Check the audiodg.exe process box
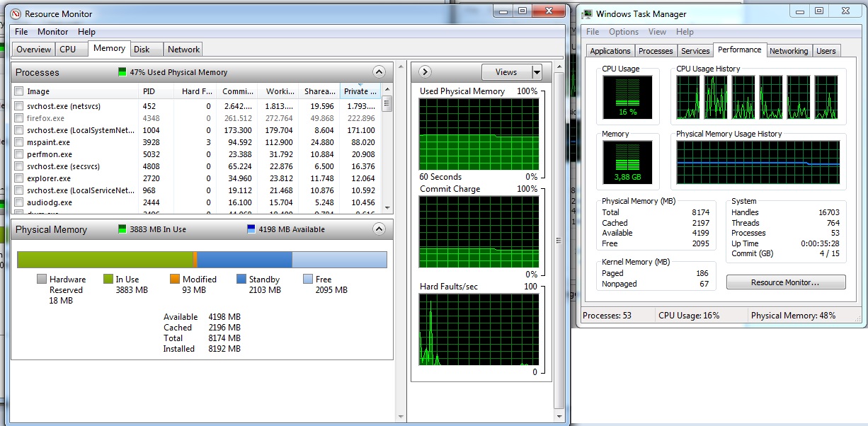Viewport: 868px width, 426px height. pyautogui.click(x=19, y=202)
